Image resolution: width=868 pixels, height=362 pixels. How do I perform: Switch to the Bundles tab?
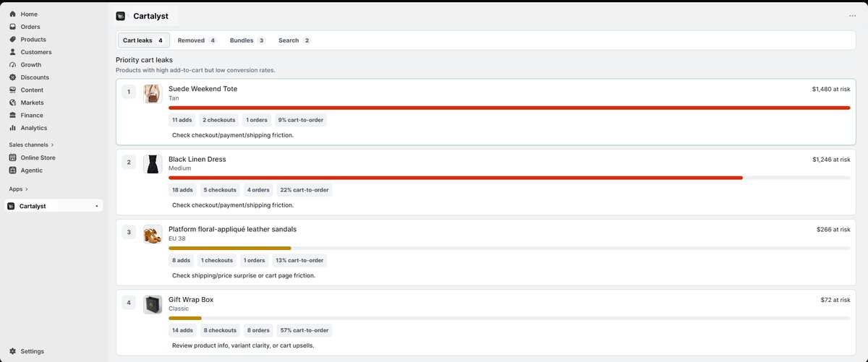click(248, 40)
